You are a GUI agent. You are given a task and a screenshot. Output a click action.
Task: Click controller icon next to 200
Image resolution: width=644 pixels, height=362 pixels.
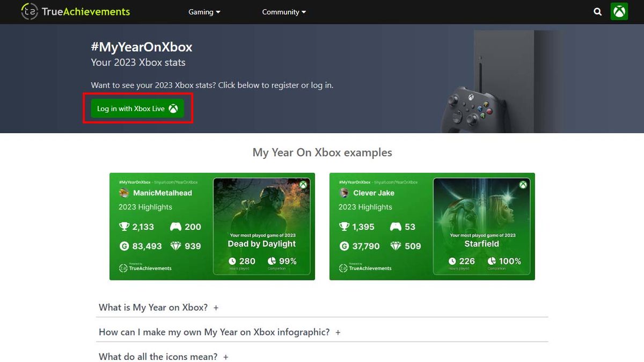coord(175,227)
